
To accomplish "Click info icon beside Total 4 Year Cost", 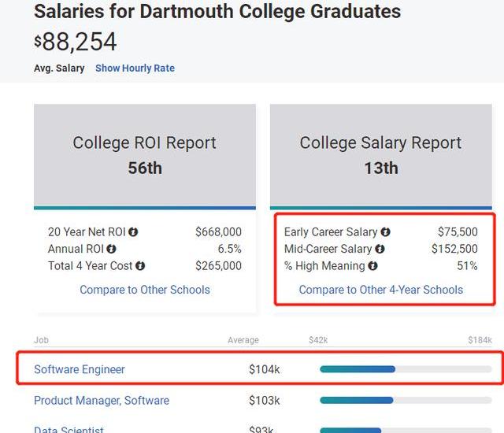I will [140, 266].
